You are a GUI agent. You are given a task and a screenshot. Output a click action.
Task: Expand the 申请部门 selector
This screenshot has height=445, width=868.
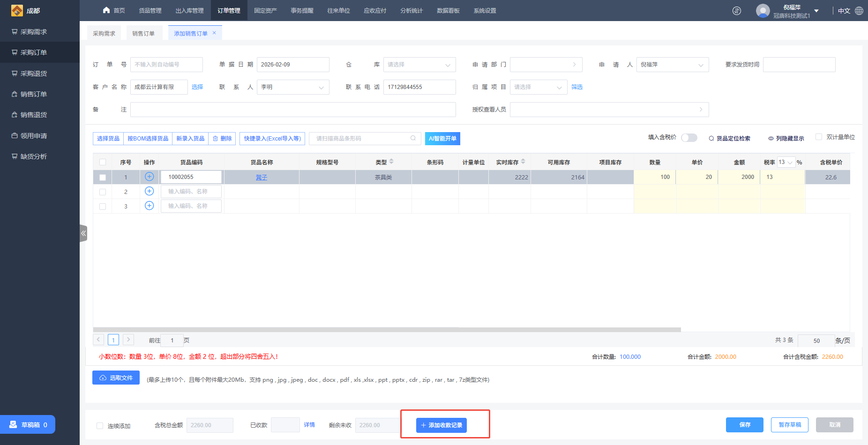click(546, 65)
